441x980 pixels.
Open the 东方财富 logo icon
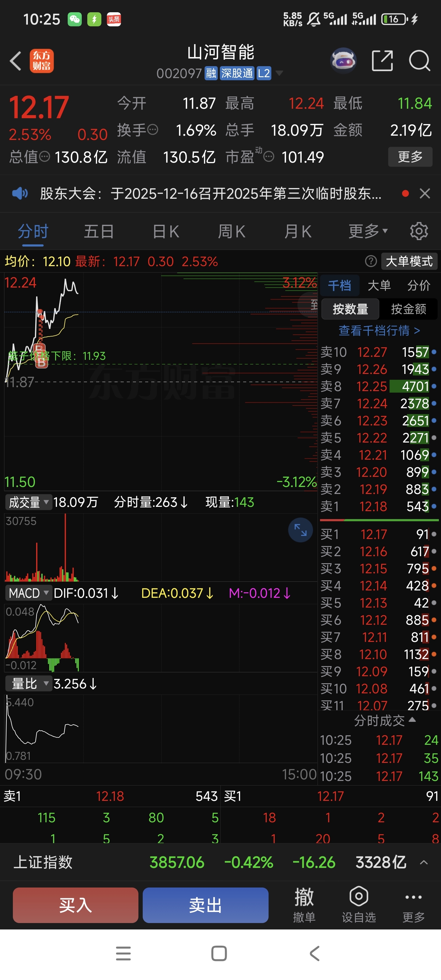click(42, 61)
